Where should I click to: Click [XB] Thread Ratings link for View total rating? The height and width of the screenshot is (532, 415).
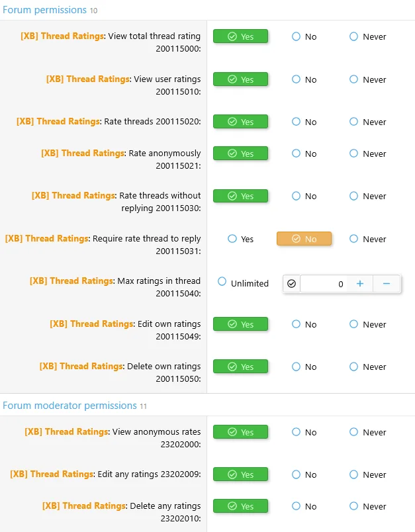click(x=62, y=36)
